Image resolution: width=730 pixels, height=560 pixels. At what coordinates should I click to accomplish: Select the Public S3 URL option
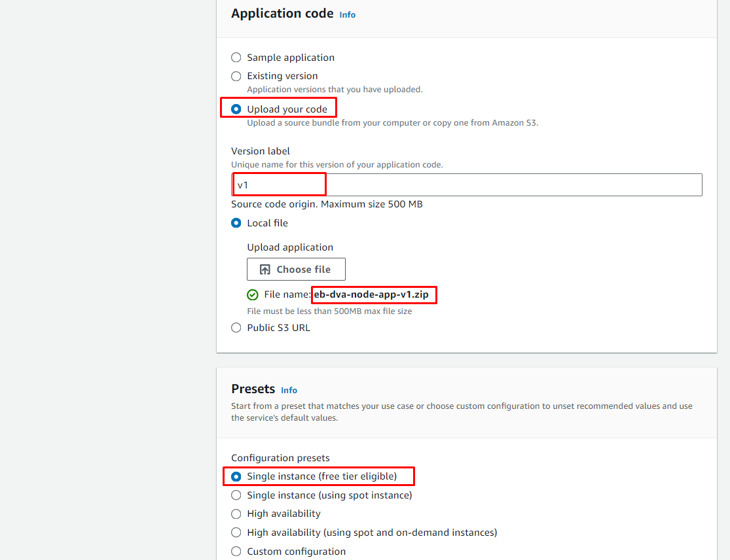[236, 328]
